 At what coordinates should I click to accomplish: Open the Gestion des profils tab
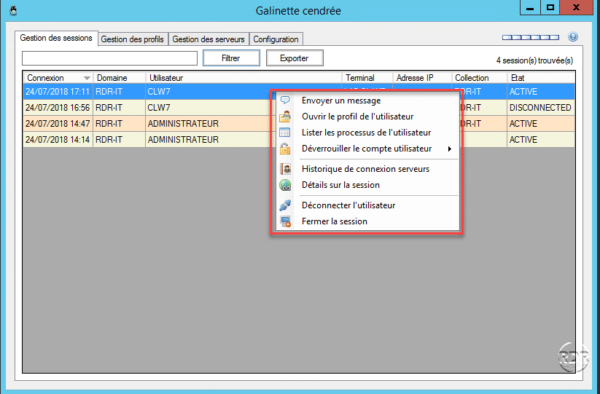point(132,39)
